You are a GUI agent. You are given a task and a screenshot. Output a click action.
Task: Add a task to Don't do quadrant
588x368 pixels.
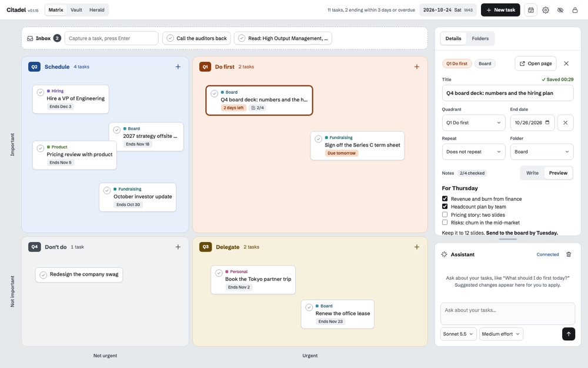(178, 247)
